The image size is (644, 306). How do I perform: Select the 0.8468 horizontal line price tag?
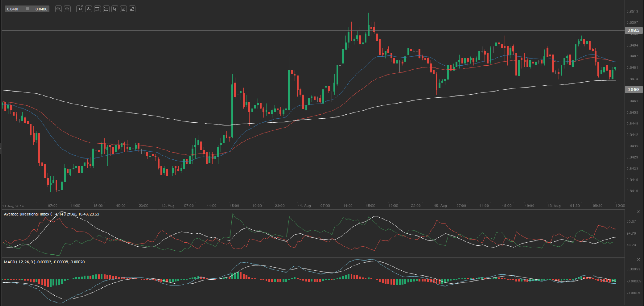(634, 90)
